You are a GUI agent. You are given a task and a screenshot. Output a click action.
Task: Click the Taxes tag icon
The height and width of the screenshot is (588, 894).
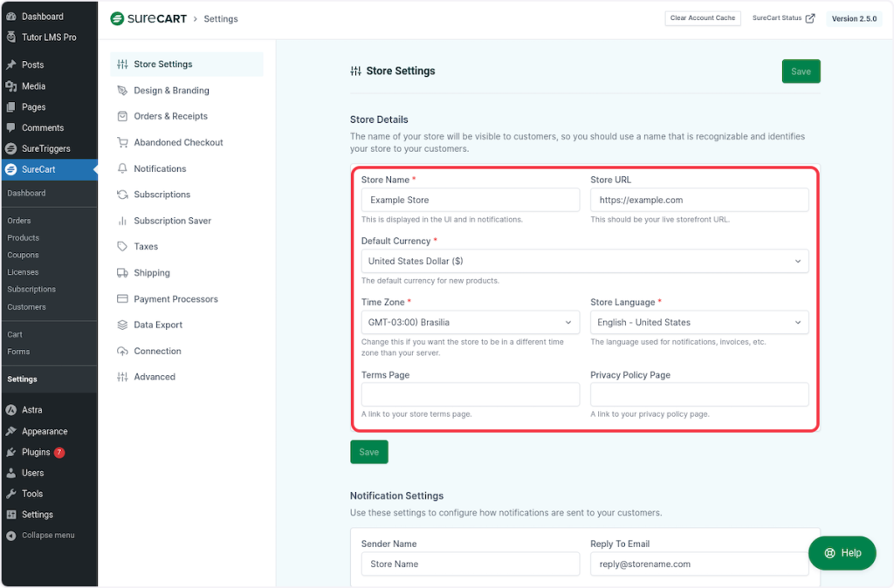click(x=122, y=247)
